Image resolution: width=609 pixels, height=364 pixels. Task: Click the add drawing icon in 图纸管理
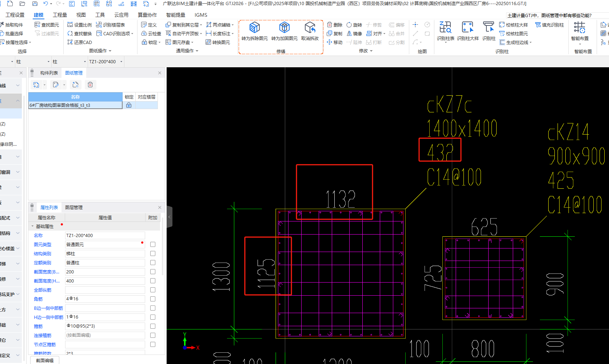(x=36, y=85)
